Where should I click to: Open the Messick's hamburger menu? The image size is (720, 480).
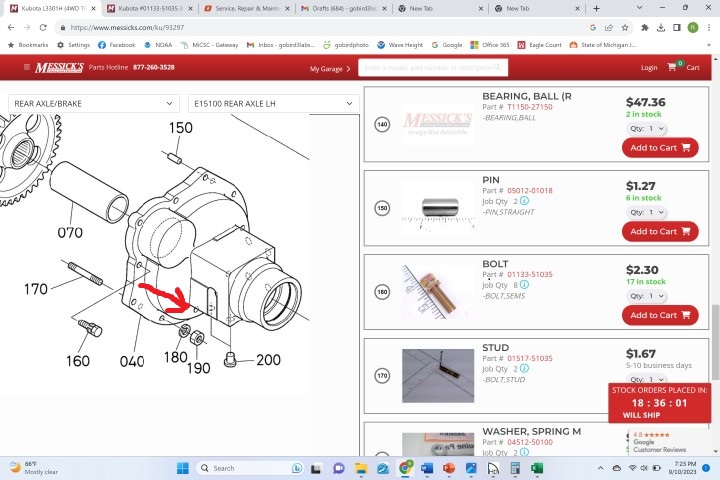point(27,67)
